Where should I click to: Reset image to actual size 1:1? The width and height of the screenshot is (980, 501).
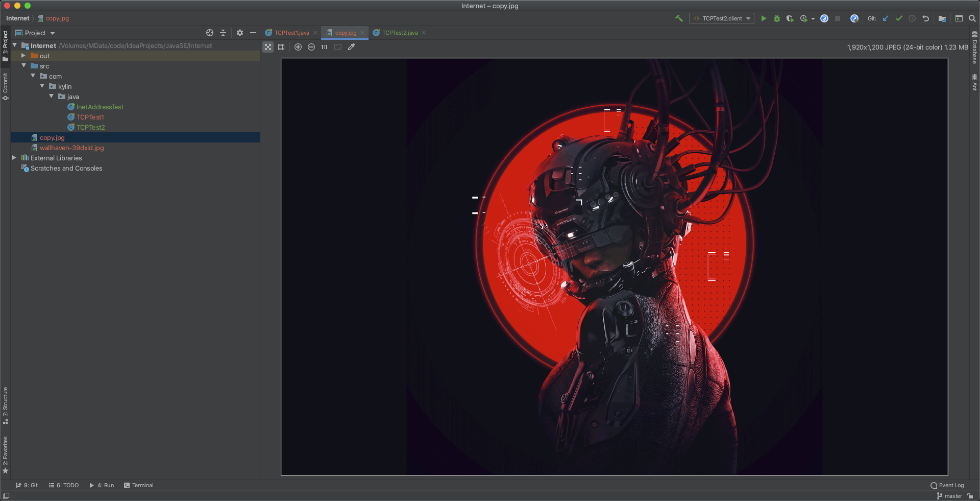click(325, 47)
